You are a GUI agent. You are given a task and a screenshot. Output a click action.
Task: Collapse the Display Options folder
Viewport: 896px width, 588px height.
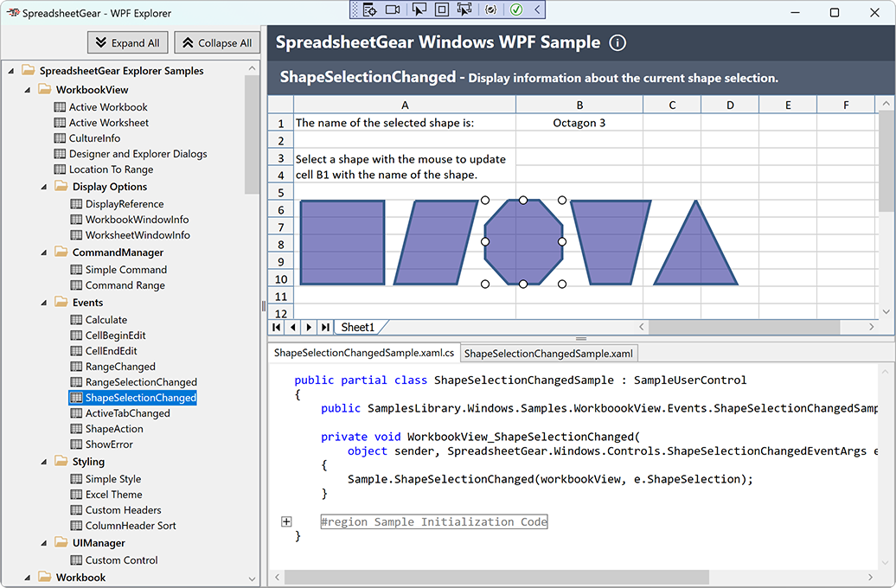(x=43, y=188)
